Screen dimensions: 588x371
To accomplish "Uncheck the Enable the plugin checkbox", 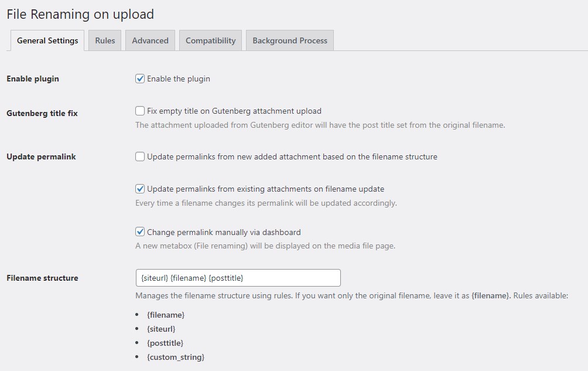I will coord(140,79).
